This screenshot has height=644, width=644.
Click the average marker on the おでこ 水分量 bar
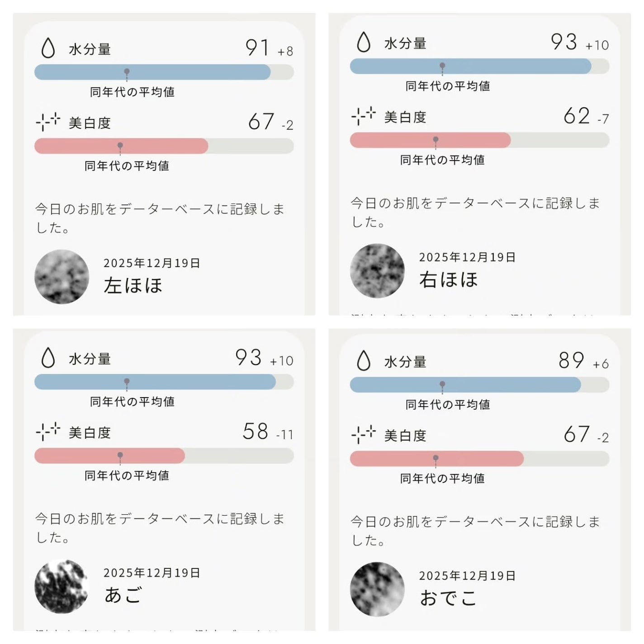442,384
